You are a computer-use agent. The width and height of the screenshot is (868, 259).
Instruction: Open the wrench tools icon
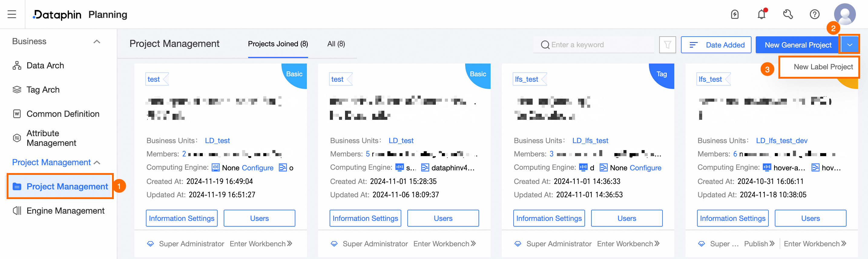coord(788,15)
